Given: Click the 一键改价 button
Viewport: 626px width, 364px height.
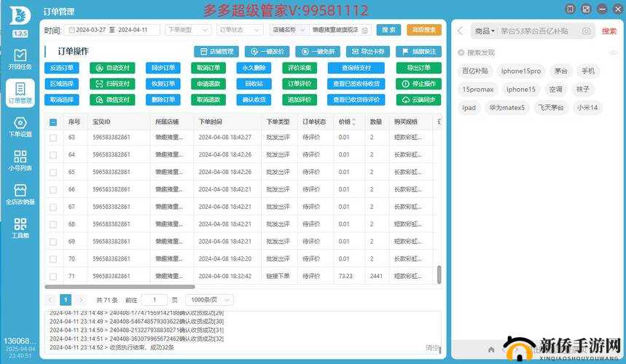Looking at the screenshot, I should (x=267, y=52).
